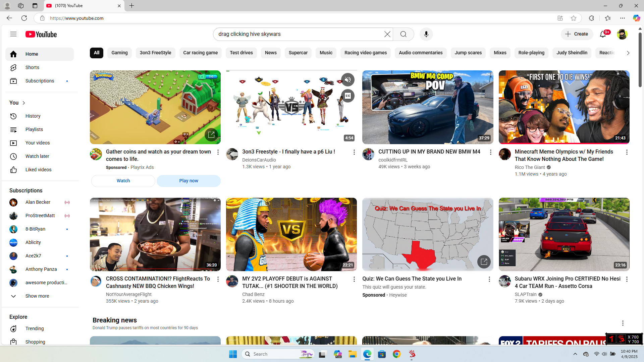
Task: Open options for FlightReacts video
Action: (218, 279)
